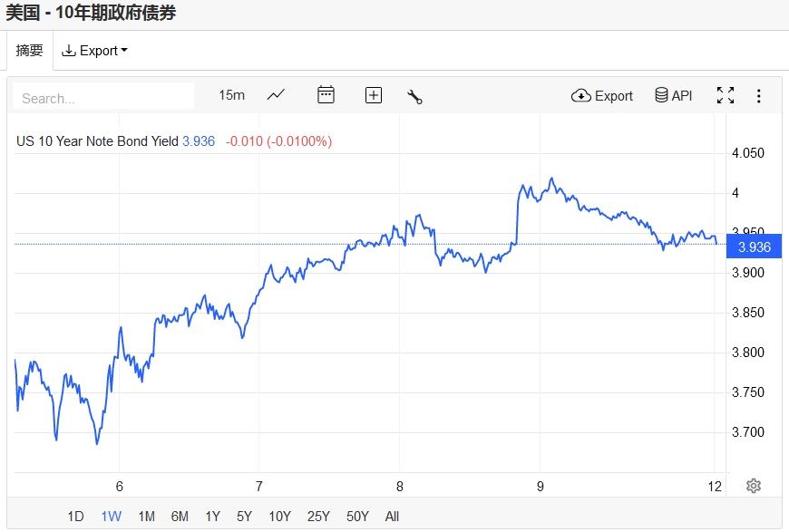Open the three-dot more options menu
Image resolution: width=789 pixels, height=532 pixels.
pos(759,95)
